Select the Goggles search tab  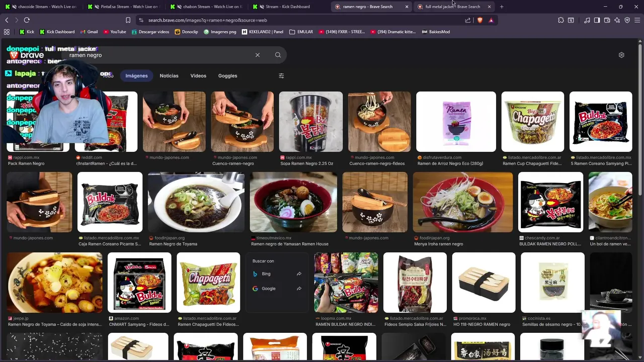[x=227, y=76]
